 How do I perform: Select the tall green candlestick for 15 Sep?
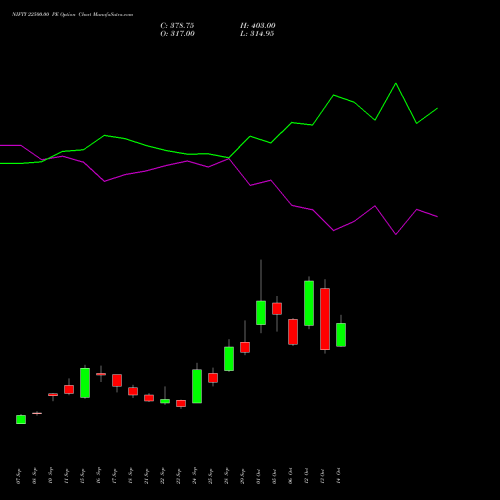[85, 383]
